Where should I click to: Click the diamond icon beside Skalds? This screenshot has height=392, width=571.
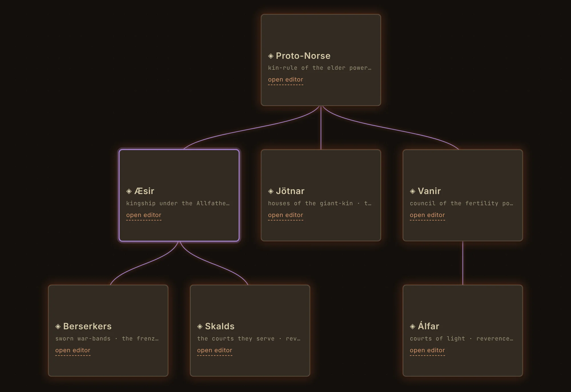coord(200,326)
